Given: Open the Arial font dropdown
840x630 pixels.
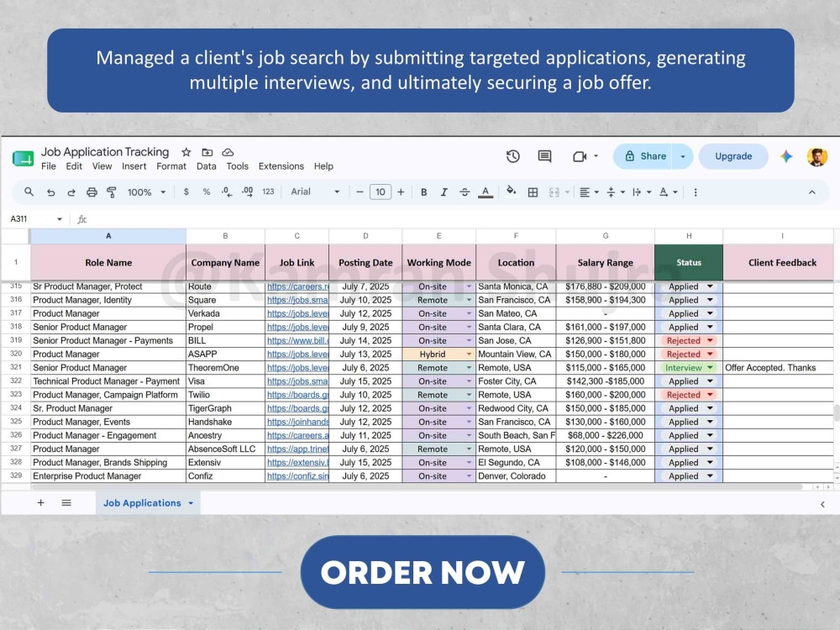Looking at the screenshot, I should [315, 192].
